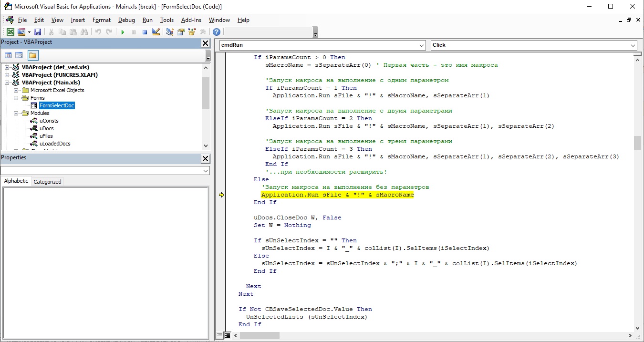Viewport: 644px width, 342px height.
Task: Select uLoadedDocs module in the tree
Action: [55, 144]
